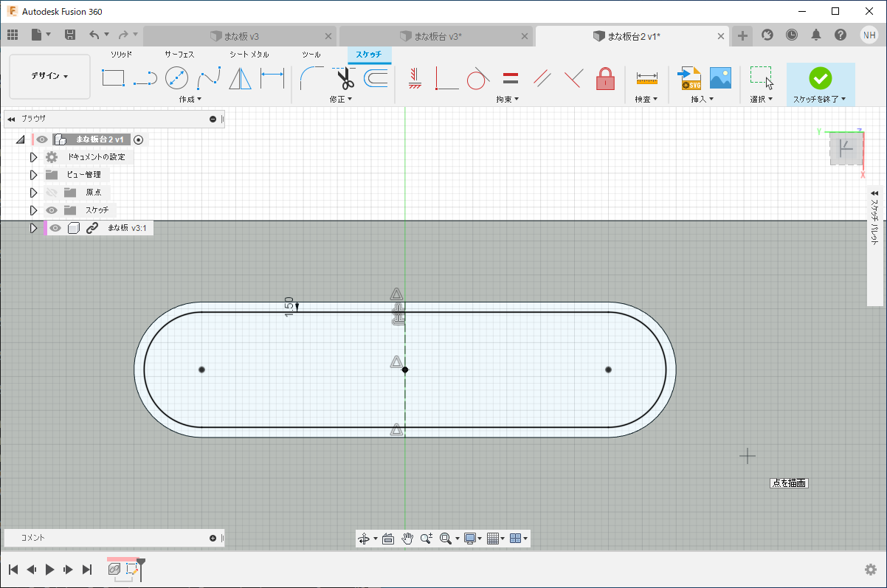Click the ViewCube in the viewport corner
The image size is (887, 588).
pyautogui.click(x=845, y=149)
